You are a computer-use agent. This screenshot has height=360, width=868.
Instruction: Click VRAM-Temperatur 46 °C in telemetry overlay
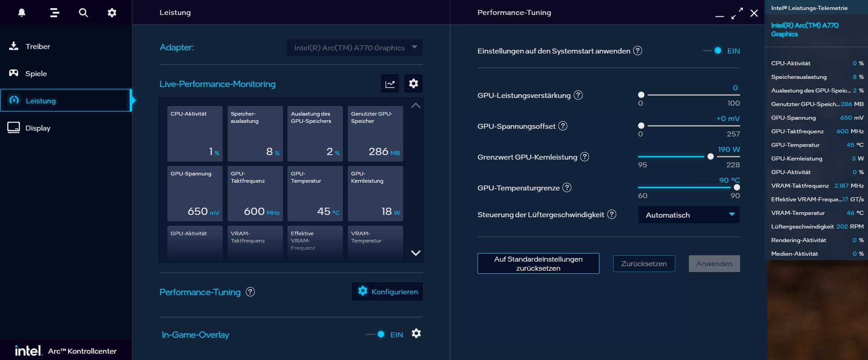click(x=817, y=213)
